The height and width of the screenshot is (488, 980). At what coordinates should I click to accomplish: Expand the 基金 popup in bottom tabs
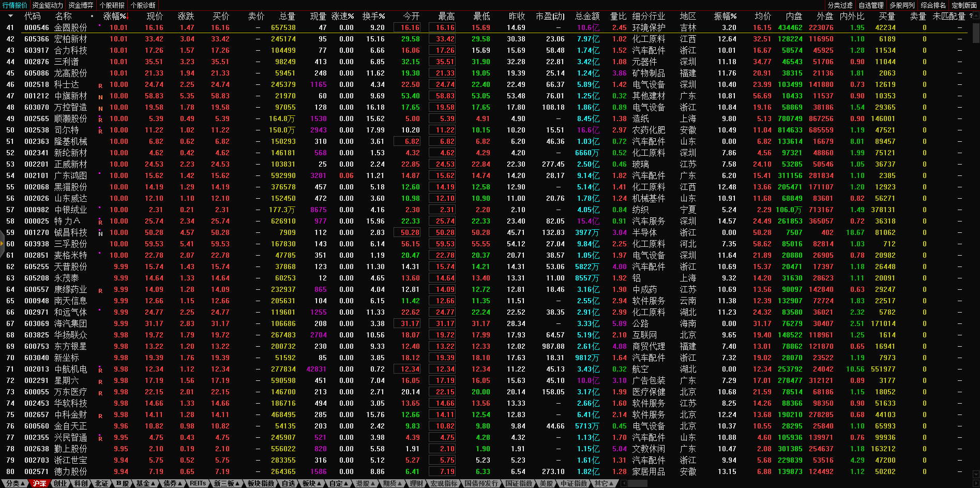pyautogui.click(x=145, y=483)
